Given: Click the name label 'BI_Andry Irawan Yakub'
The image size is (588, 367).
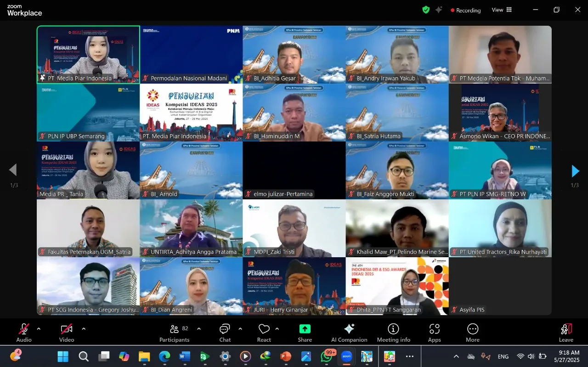Looking at the screenshot, I should tap(386, 79).
